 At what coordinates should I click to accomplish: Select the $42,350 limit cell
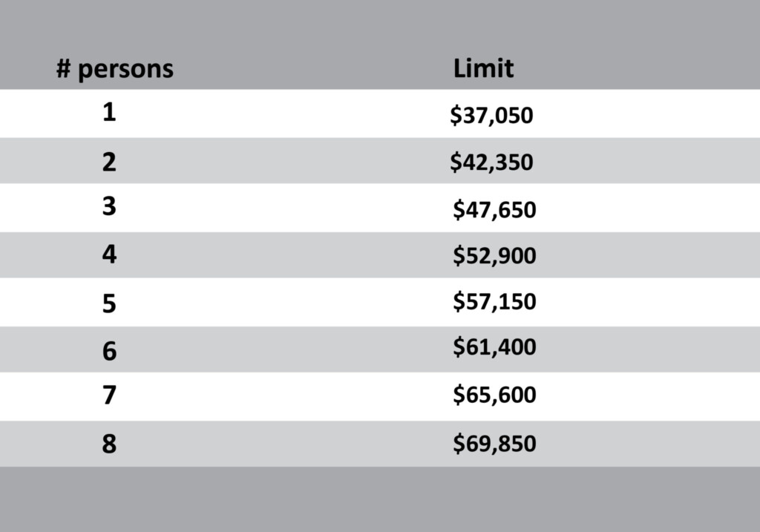tap(491, 162)
